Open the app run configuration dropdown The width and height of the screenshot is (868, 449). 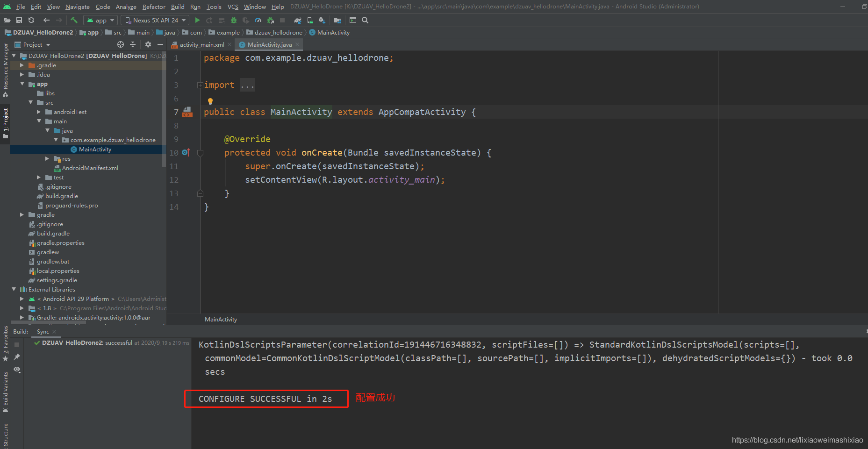[101, 20]
